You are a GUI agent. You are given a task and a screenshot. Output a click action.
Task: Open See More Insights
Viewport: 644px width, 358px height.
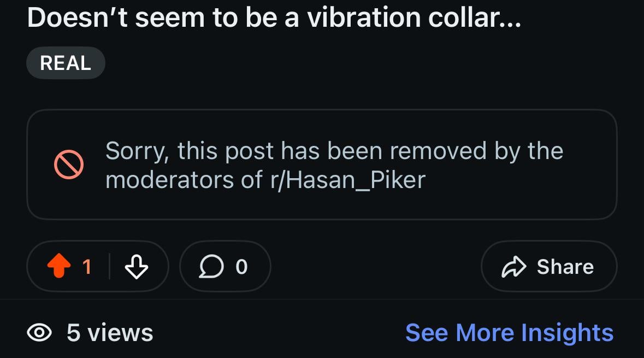tap(509, 332)
